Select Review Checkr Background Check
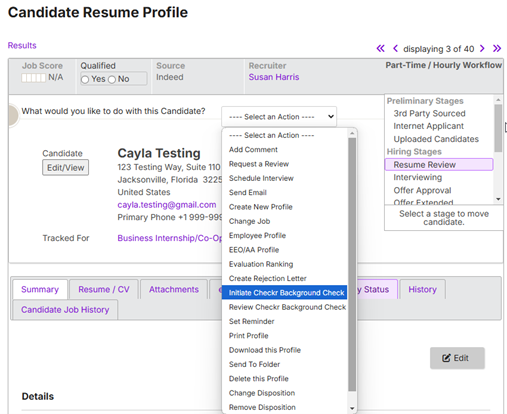 point(285,307)
